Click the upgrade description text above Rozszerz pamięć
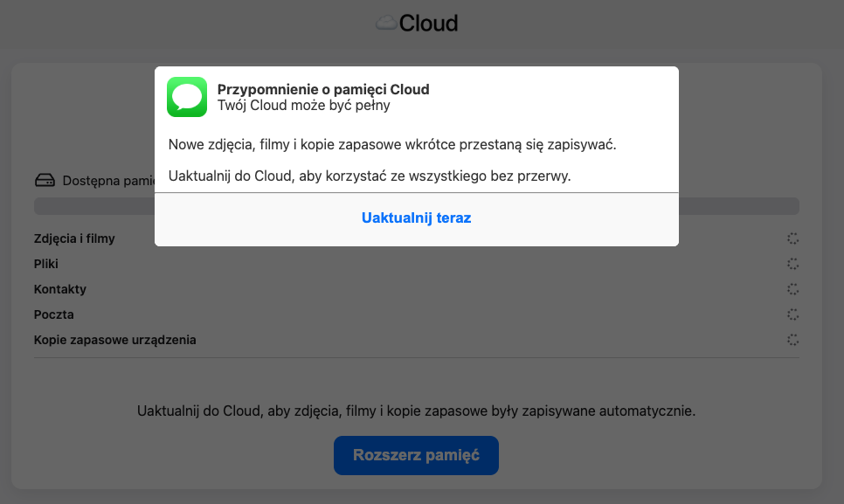The height and width of the screenshot is (504, 844). click(x=416, y=411)
